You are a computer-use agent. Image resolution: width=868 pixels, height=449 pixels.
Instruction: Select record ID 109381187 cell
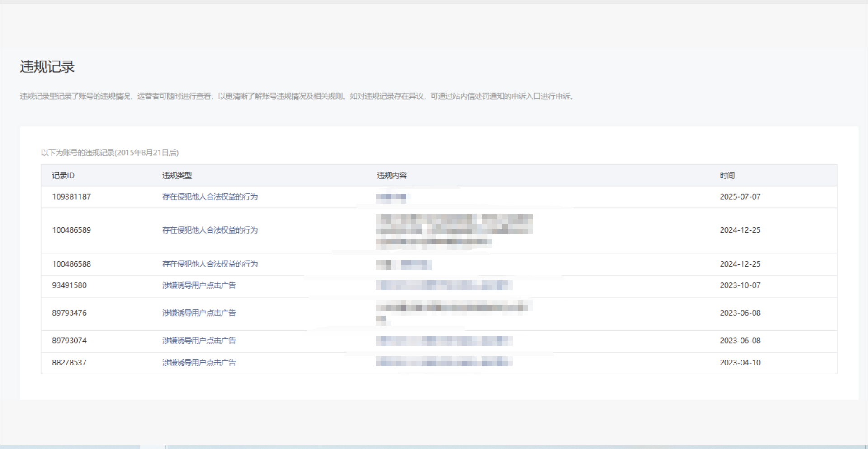point(71,197)
